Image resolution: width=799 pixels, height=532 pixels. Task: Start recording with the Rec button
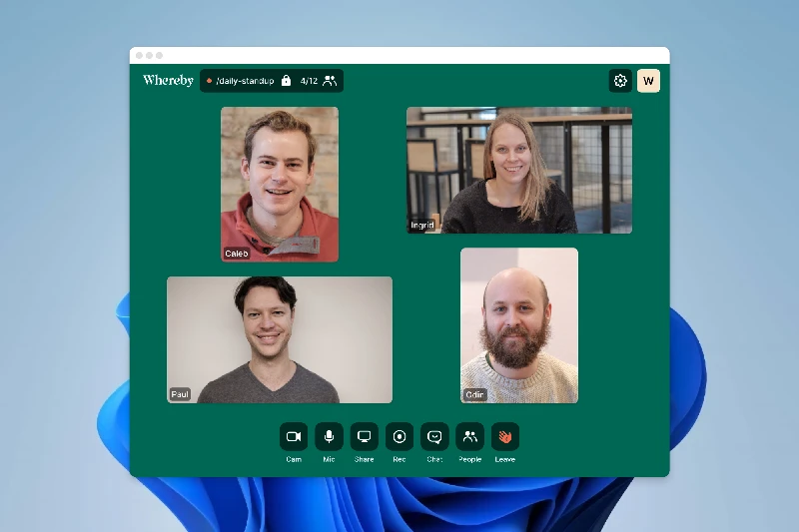[x=399, y=436]
